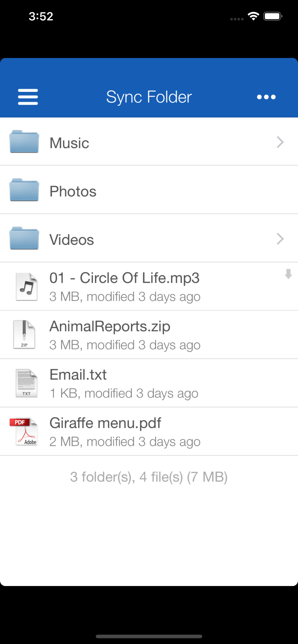
Task: Tap the Sync Folder title
Action: (x=149, y=97)
